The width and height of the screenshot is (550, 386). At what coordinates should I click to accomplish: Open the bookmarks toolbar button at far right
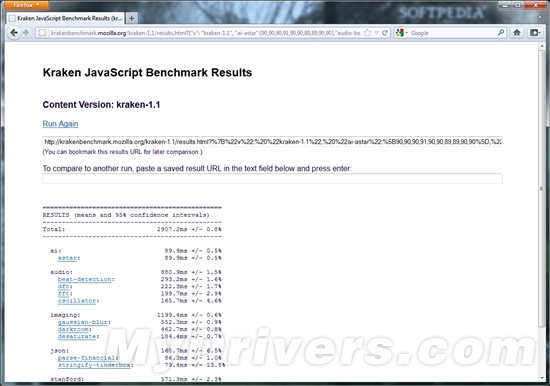tap(535, 33)
